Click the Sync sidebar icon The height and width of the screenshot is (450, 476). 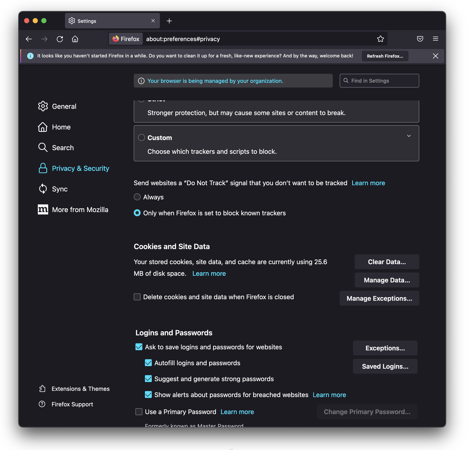tap(42, 189)
